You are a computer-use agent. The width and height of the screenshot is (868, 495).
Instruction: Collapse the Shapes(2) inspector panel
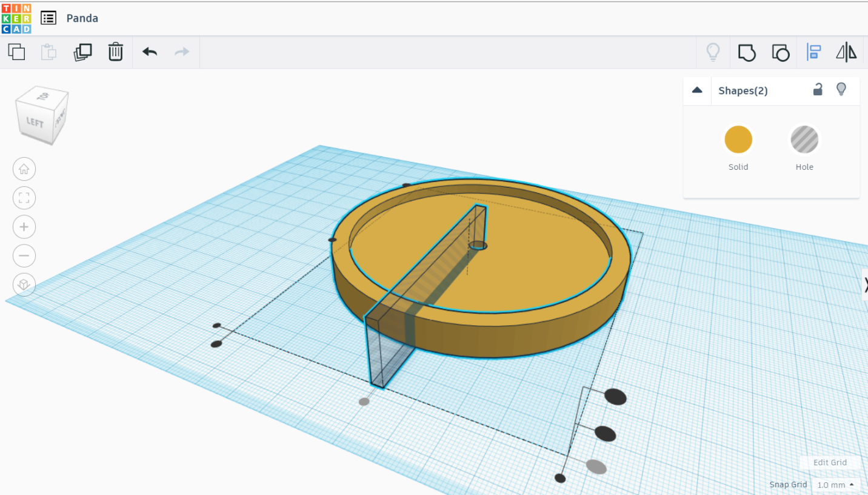click(697, 90)
